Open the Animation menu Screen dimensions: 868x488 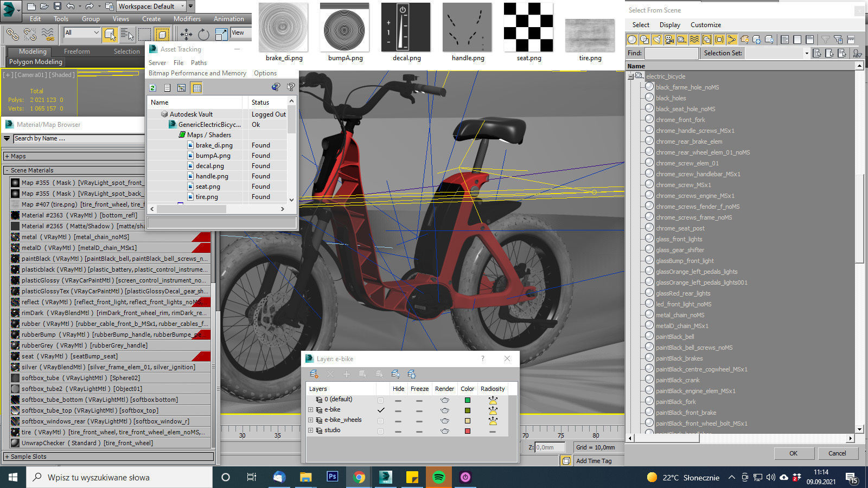pyautogui.click(x=228, y=18)
